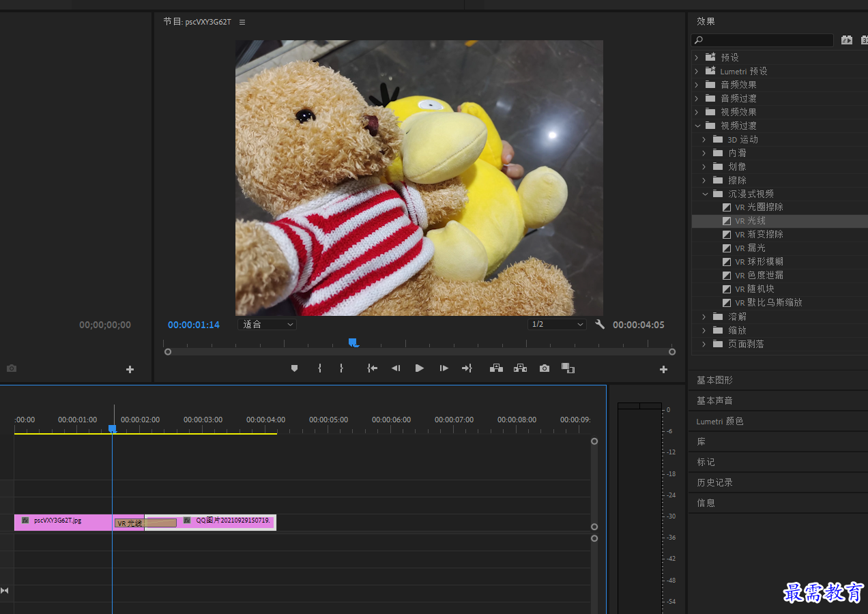Screen dimensions: 868x614
Task: Collapse the 沉浸式视频 folder
Action: pos(705,194)
